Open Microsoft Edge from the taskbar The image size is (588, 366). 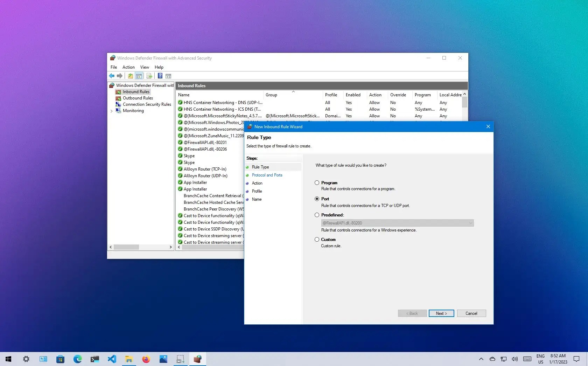click(x=77, y=359)
